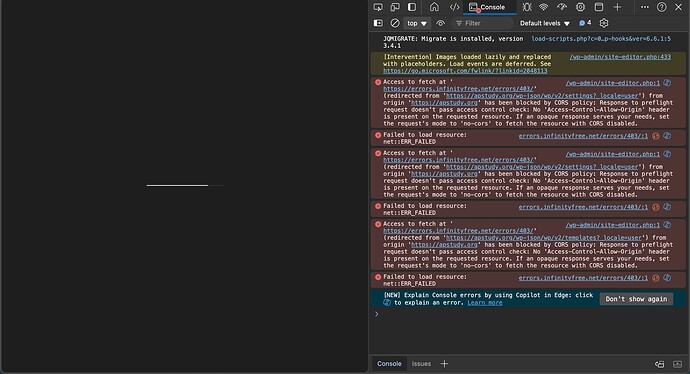Click the JQMIGRATE Migrate is installed message

[453, 42]
